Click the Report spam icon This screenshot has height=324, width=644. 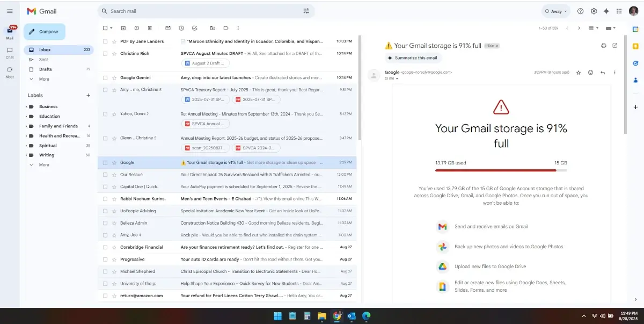tap(136, 28)
